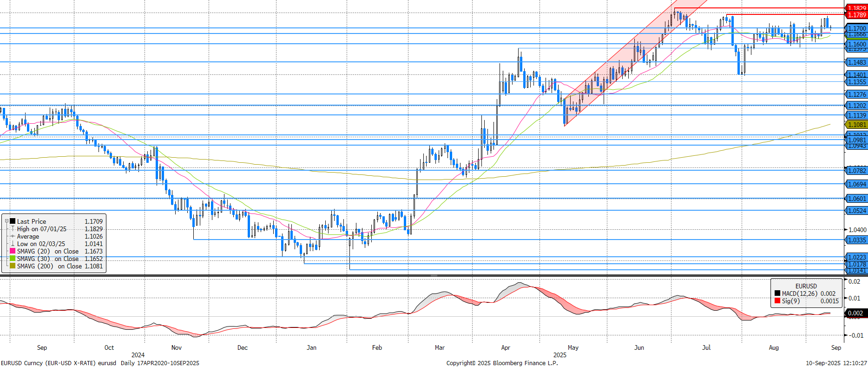Click the black 0.002 MACD axis label

855,313
